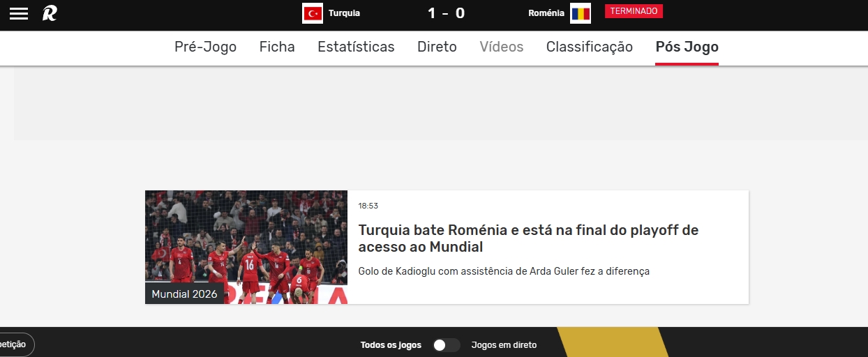Click the TERMINADO status badge
Image resolution: width=868 pixels, height=357 pixels.
[634, 11]
